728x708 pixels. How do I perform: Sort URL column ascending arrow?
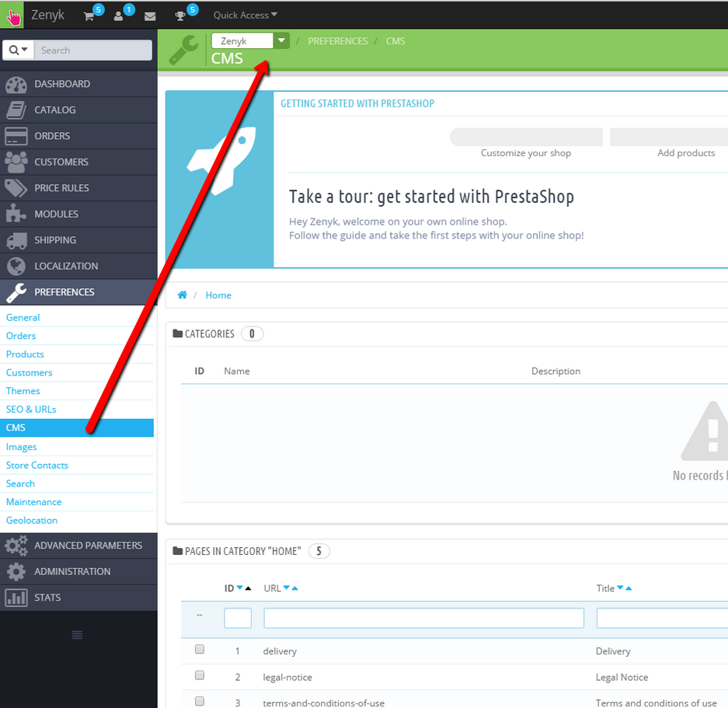click(x=294, y=588)
